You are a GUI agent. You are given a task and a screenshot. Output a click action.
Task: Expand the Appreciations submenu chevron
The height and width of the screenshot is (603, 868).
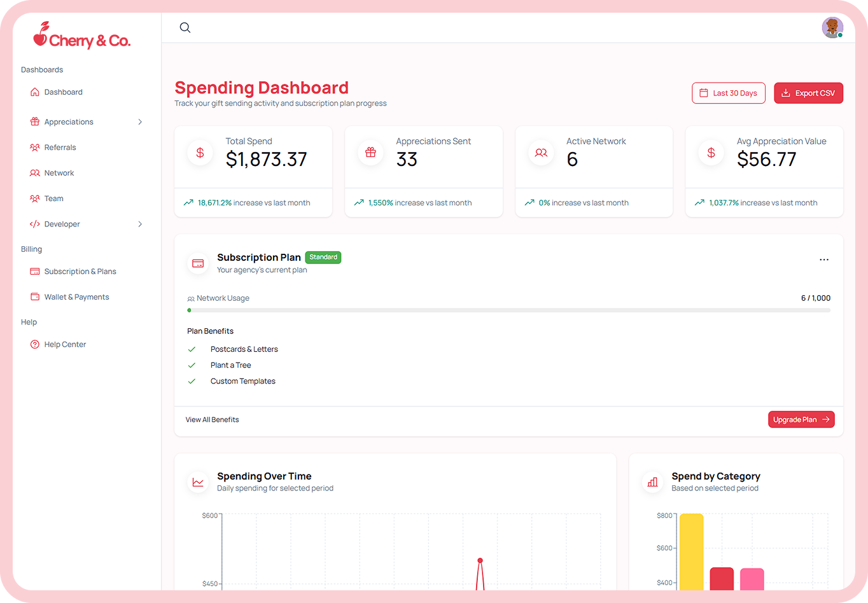(x=140, y=121)
